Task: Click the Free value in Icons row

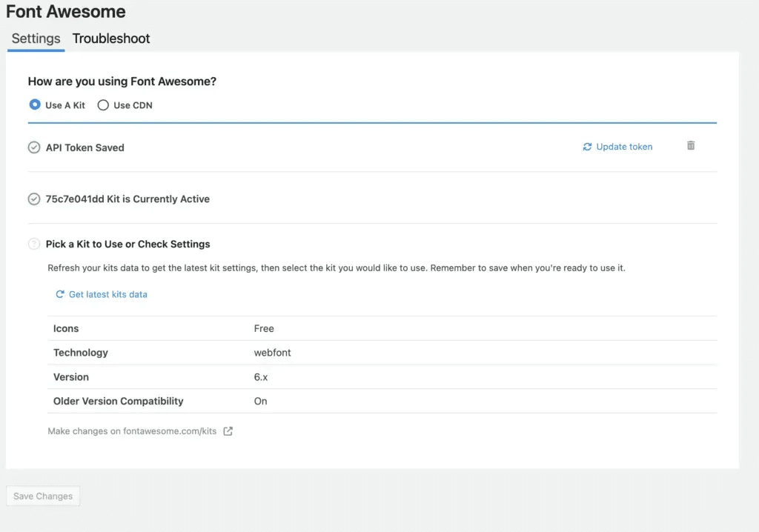Action: 264,328
